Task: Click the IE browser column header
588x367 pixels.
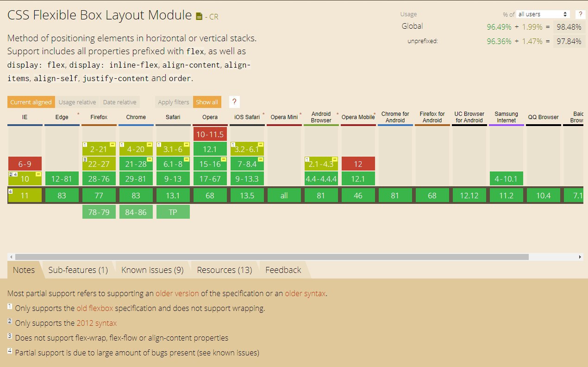Action: coord(25,117)
